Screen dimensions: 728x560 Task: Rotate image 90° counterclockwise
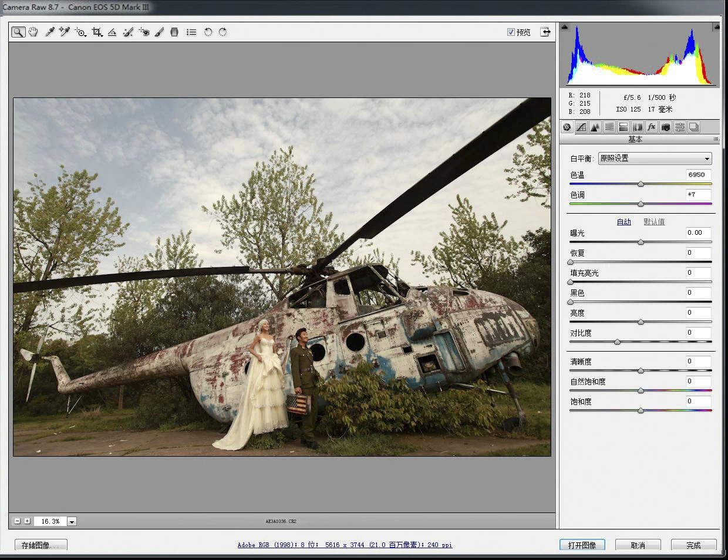(x=208, y=32)
